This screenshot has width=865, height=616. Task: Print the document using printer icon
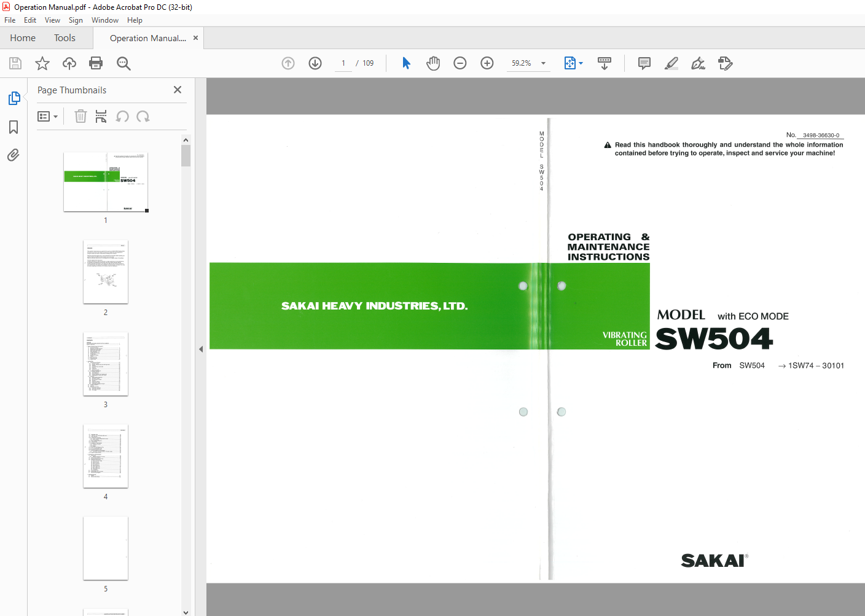[96, 63]
